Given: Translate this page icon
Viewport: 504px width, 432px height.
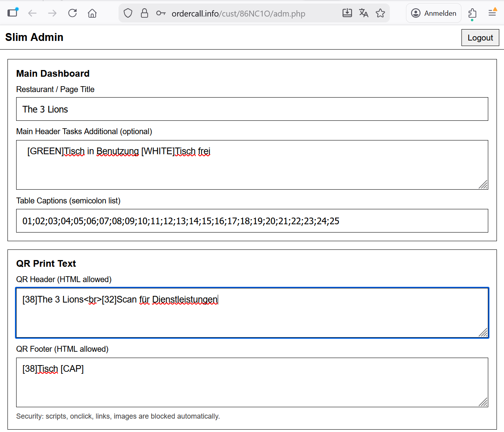Looking at the screenshot, I should (x=364, y=13).
